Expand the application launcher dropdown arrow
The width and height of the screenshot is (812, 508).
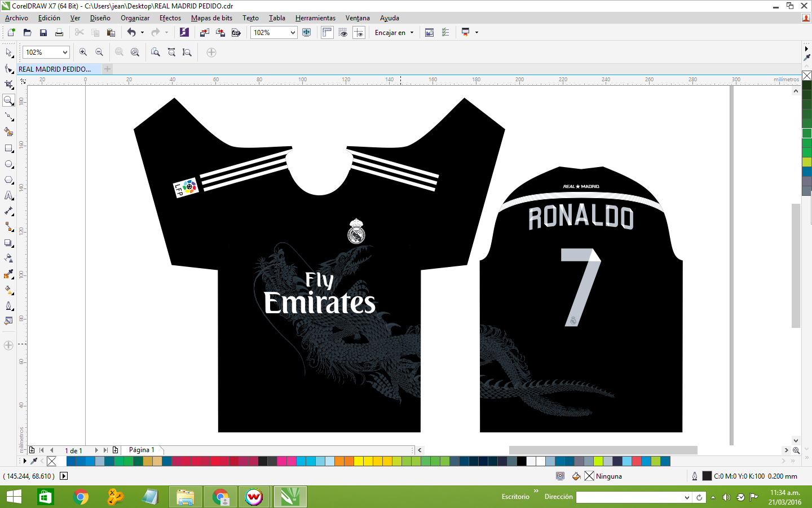pyautogui.click(x=476, y=33)
